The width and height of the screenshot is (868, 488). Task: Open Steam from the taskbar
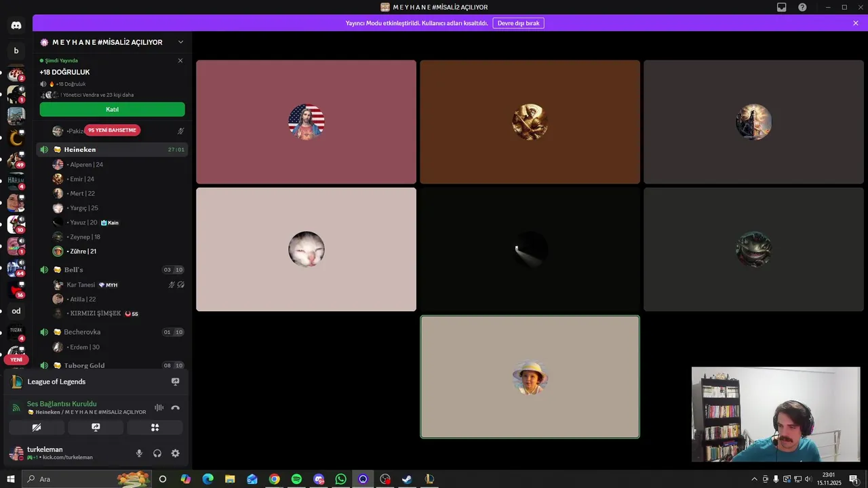tap(407, 479)
